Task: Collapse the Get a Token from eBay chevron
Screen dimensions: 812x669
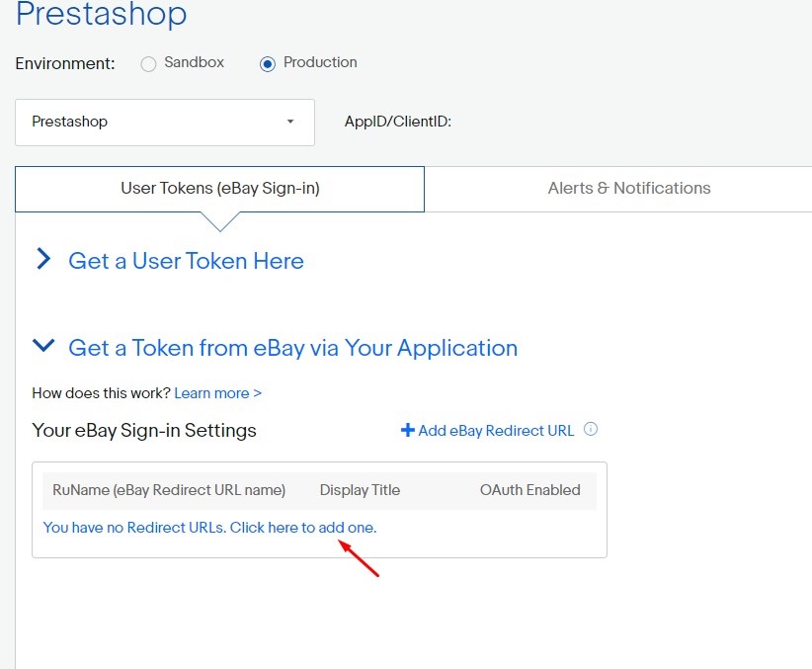Action: 43,346
